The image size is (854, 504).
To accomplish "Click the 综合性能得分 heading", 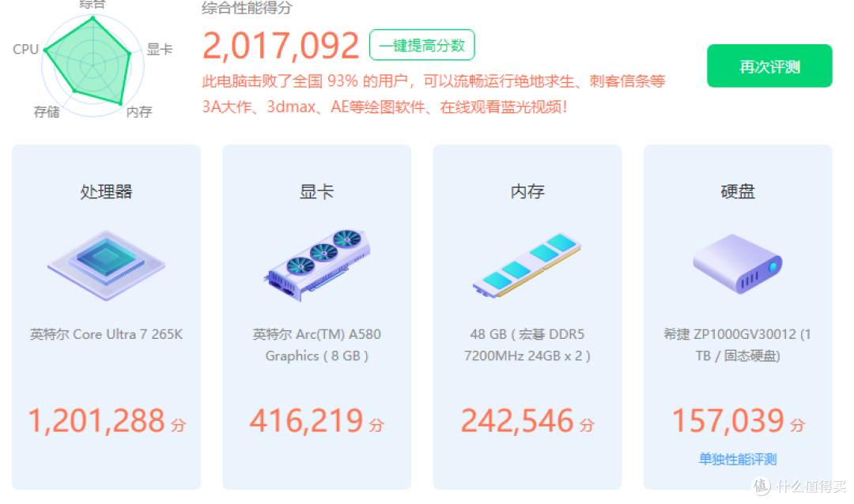I will pyautogui.click(x=247, y=8).
